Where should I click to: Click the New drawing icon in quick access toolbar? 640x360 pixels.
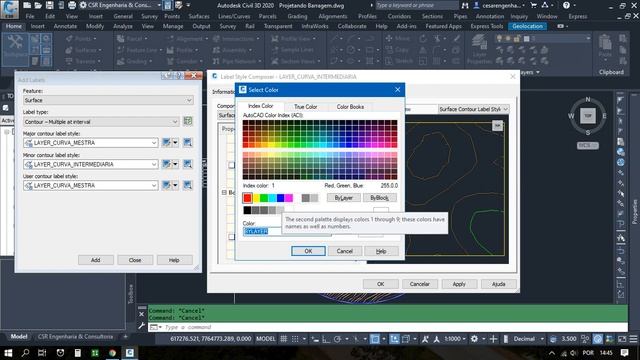[27, 5]
